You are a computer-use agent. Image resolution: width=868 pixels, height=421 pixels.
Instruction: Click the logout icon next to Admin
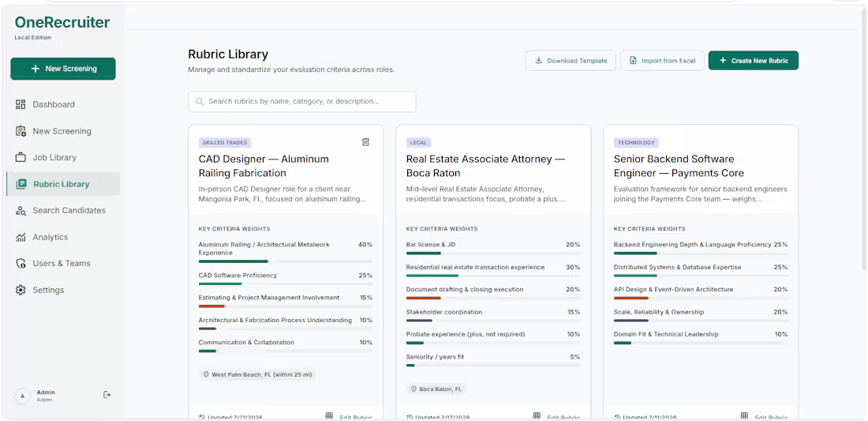pos(107,394)
